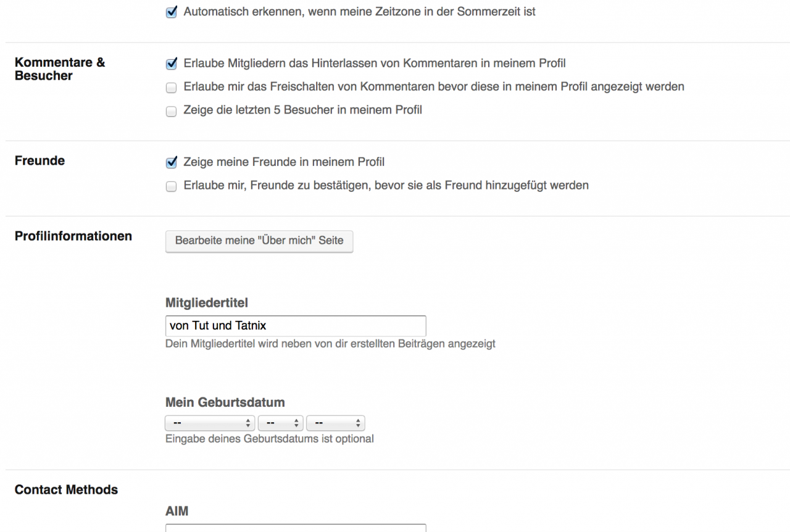The height and width of the screenshot is (532, 790).
Task: Click the 'AIM' field label
Action: point(177,511)
